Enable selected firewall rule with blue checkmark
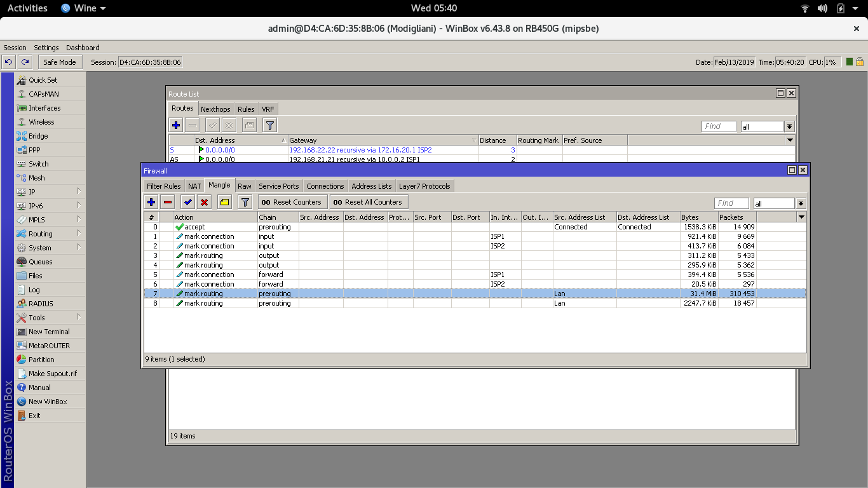This screenshot has width=868, height=488. pyautogui.click(x=187, y=202)
